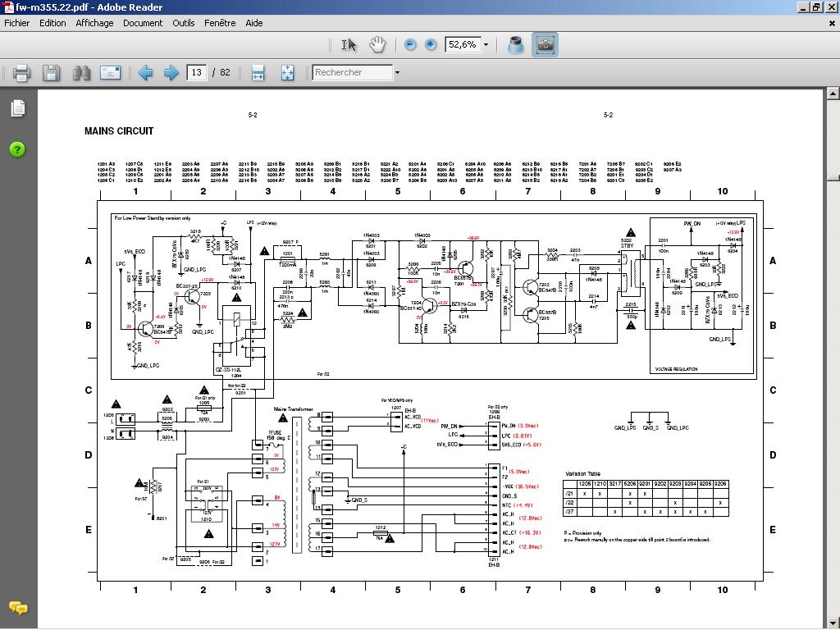The height and width of the screenshot is (630, 840).
Task: Open the Aide menu
Action: (x=254, y=23)
